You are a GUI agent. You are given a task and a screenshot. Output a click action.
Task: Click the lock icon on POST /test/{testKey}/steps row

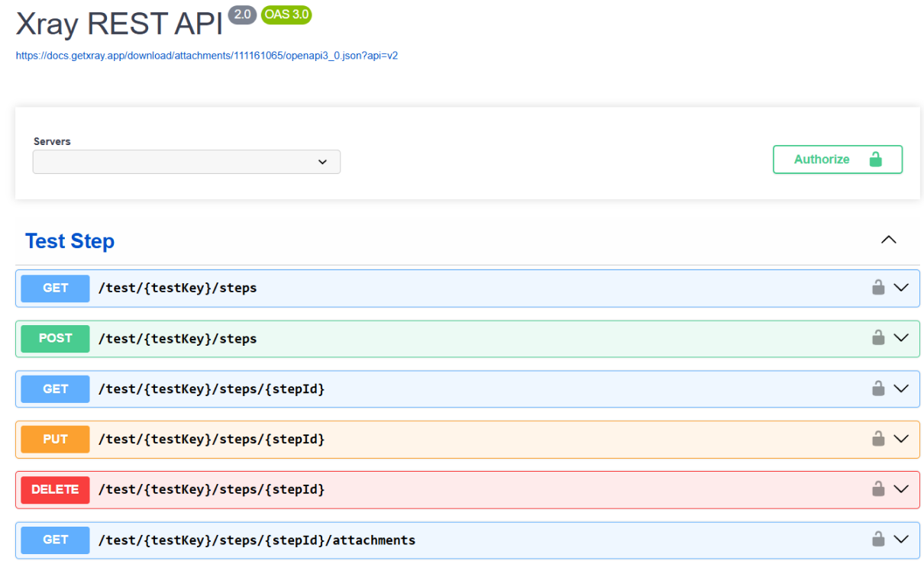878,337
